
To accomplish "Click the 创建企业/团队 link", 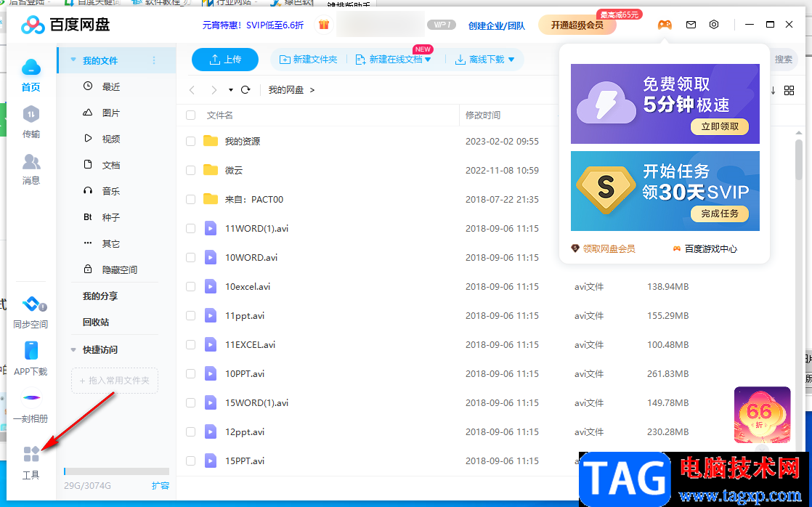I will tap(496, 25).
